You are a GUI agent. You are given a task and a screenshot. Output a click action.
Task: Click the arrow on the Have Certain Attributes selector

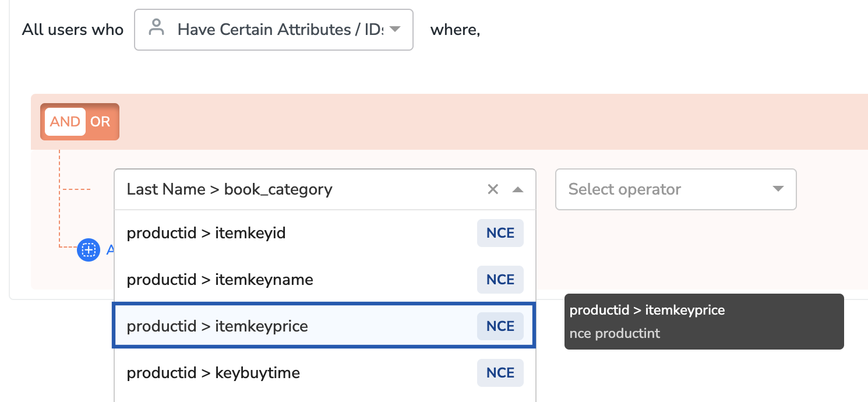pyautogui.click(x=395, y=29)
